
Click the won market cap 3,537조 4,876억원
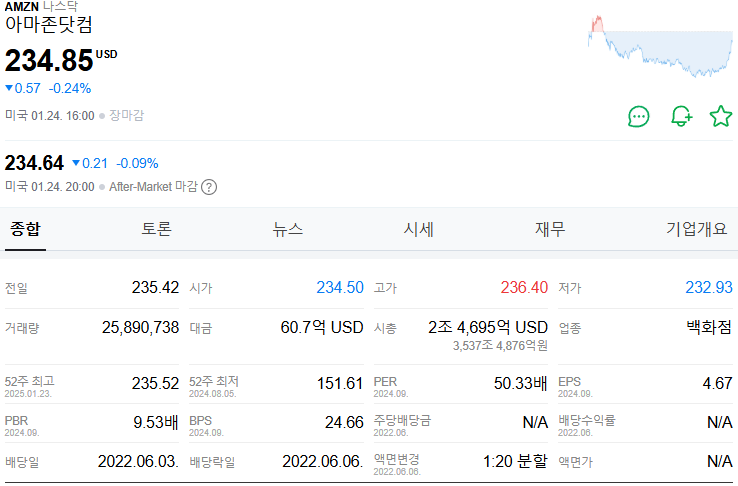click(500, 346)
